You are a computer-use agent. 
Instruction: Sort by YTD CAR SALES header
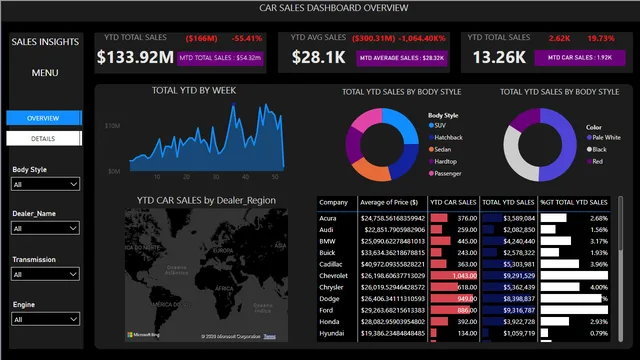453,202
